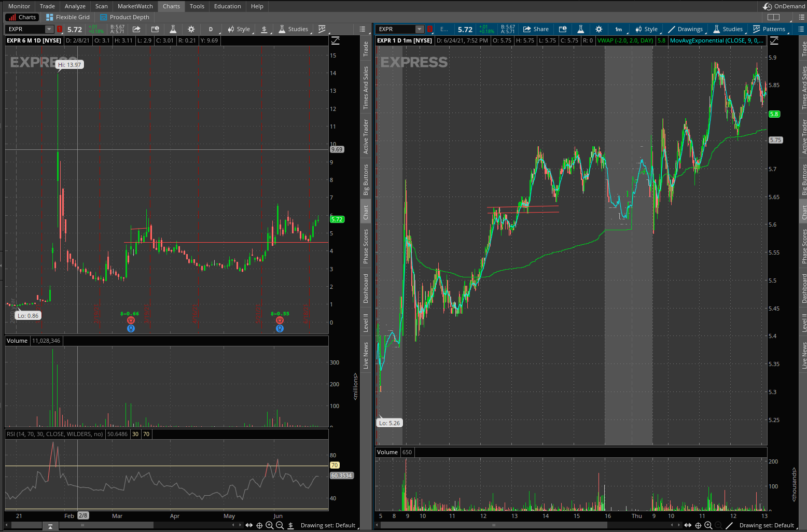Open right chart's symbol dropdown arrow
Screen dimensions: 807x532
pos(420,29)
